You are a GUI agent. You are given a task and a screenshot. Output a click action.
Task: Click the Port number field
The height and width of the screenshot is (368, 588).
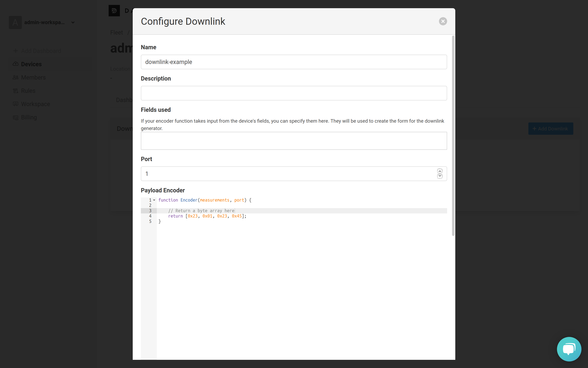point(294,174)
